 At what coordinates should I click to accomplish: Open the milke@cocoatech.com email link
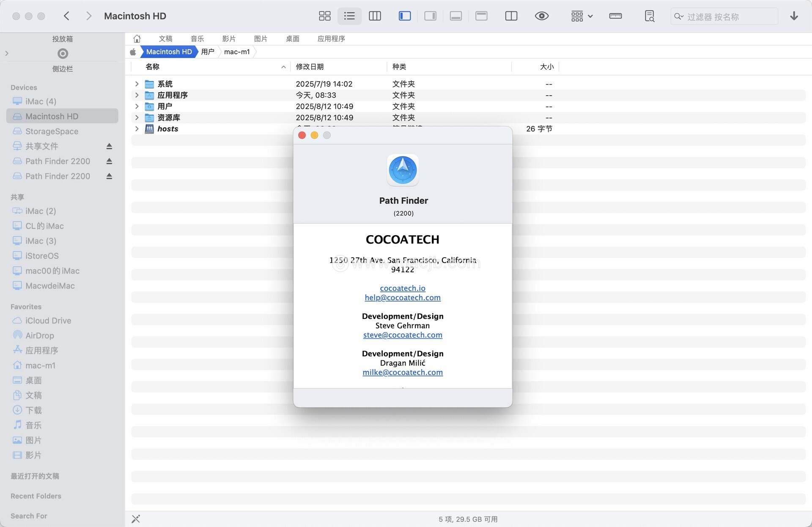pyautogui.click(x=403, y=372)
